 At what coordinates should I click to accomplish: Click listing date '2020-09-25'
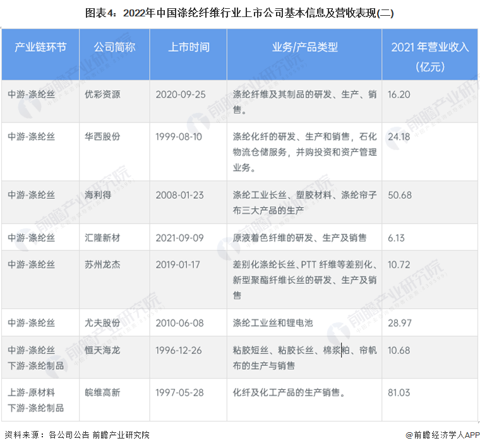point(180,95)
